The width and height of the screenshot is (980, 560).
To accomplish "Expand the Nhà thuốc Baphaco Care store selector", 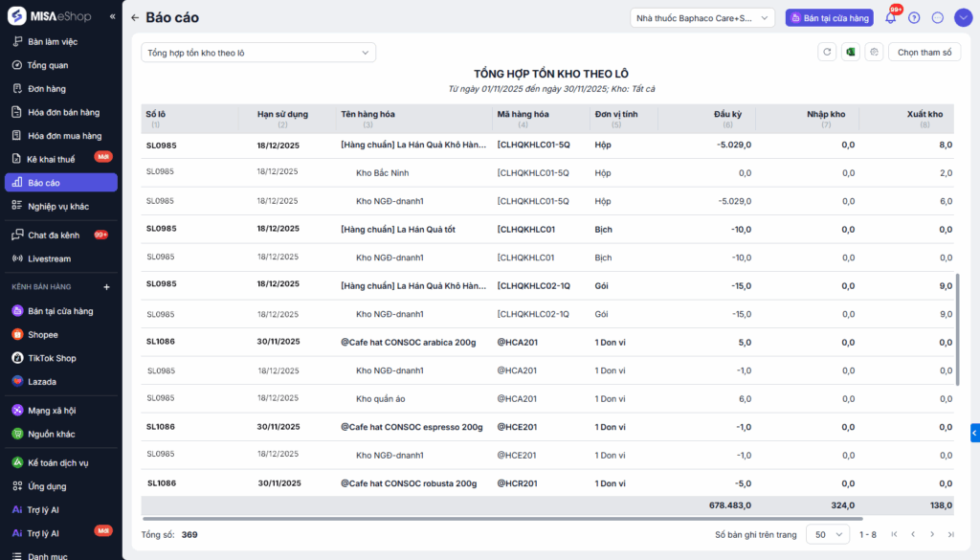I will [702, 17].
